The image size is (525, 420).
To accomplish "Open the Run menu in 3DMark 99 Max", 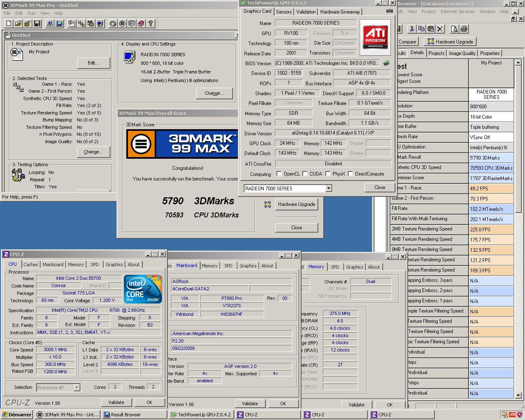I will click(x=31, y=13).
